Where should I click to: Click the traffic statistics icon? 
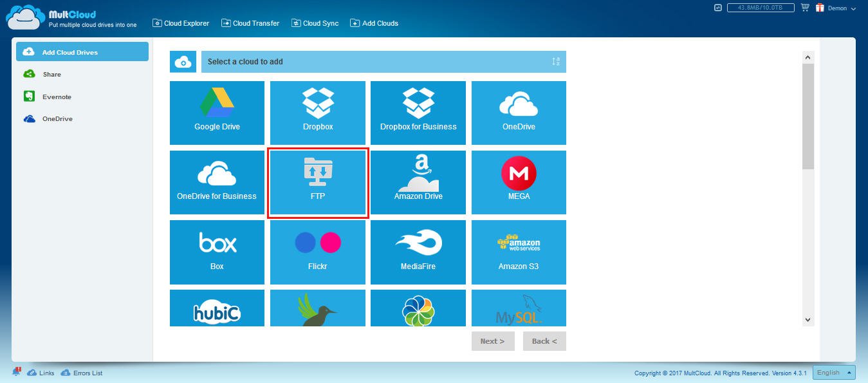coord(718,8)
